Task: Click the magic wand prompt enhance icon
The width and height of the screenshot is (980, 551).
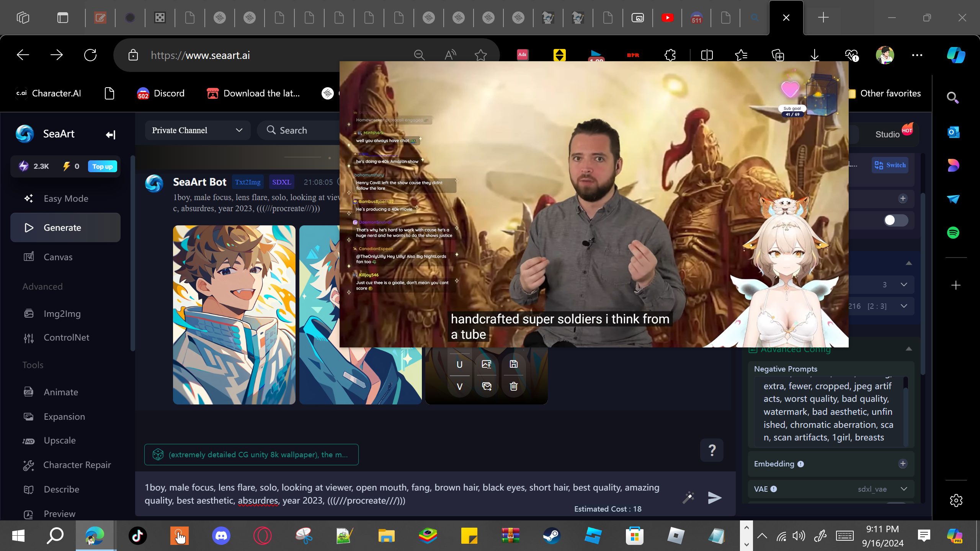Action: [688, 497]
